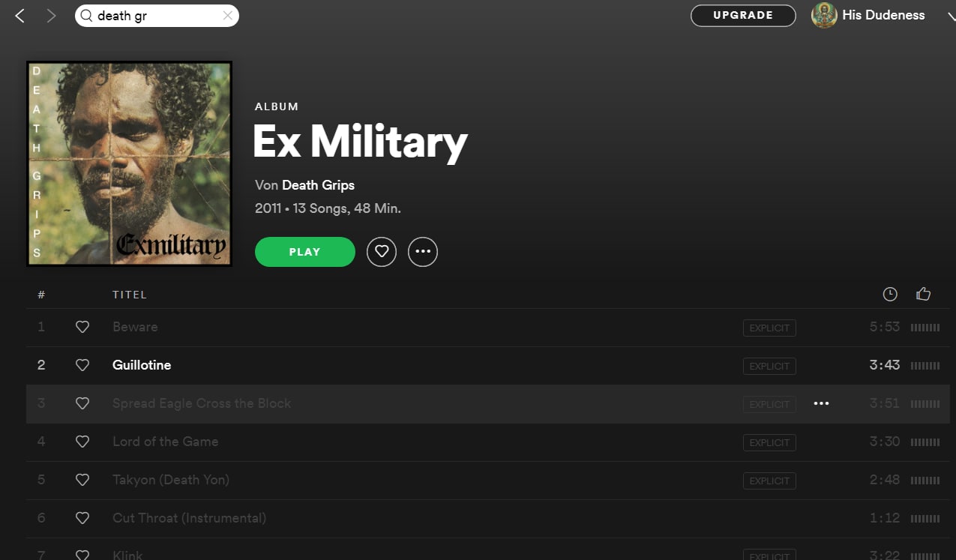
Task: Click the search box containing 'death gr'
Action: [x=157, y=16]
